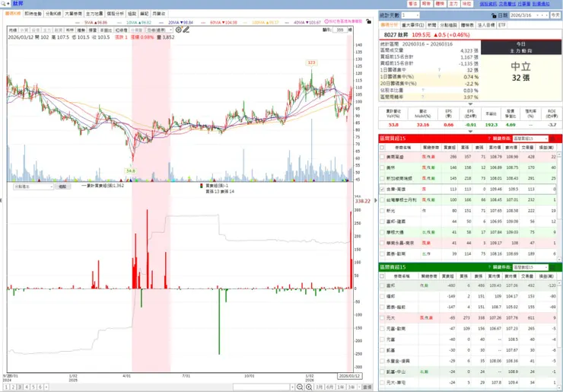563x392 pixels.
Task: Tick the select-all checkbox in buy table header
Action: click(x=382, y=148)
